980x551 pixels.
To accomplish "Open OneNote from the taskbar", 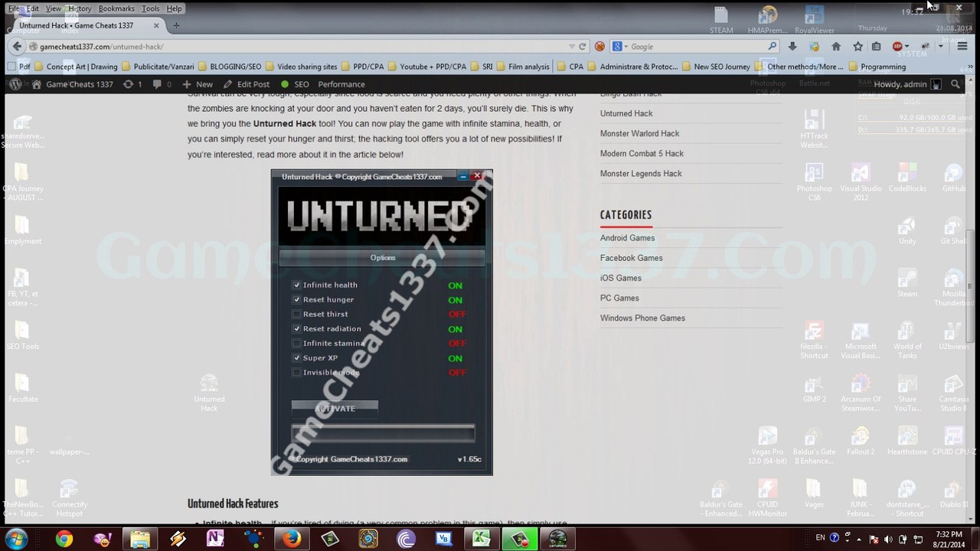I will click(x=215, y=540).
